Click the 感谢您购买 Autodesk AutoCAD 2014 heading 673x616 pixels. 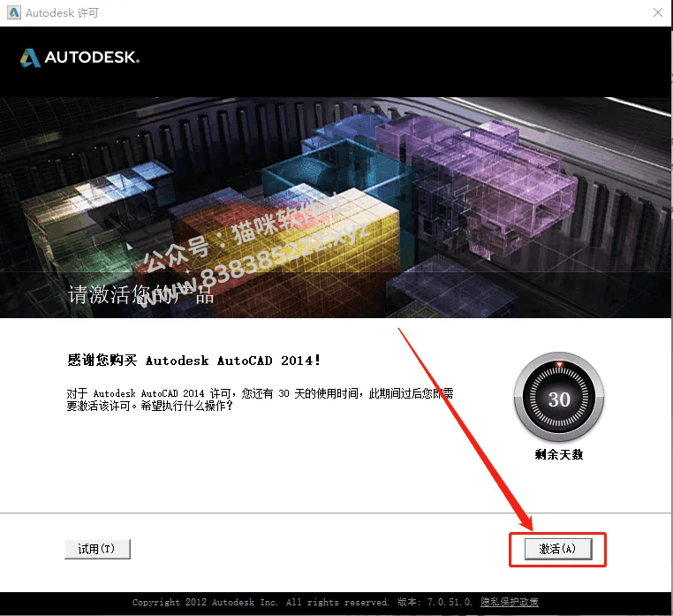coord(193,360)
